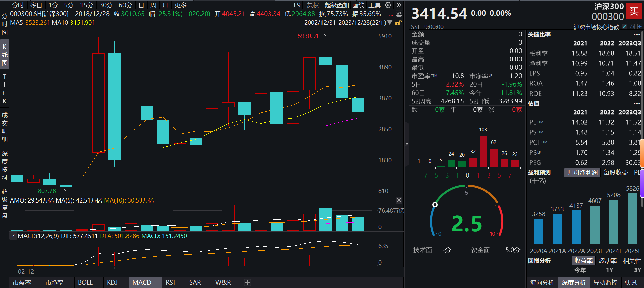The width and height of the screenshot is (644, 288).
Task: Open the 复权 adjustment dropdown
Action: click(x=313, y=5)
